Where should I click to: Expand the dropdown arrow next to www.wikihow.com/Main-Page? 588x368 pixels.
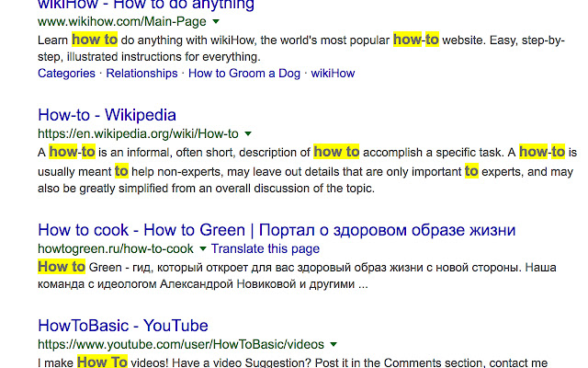click(216, 21)
